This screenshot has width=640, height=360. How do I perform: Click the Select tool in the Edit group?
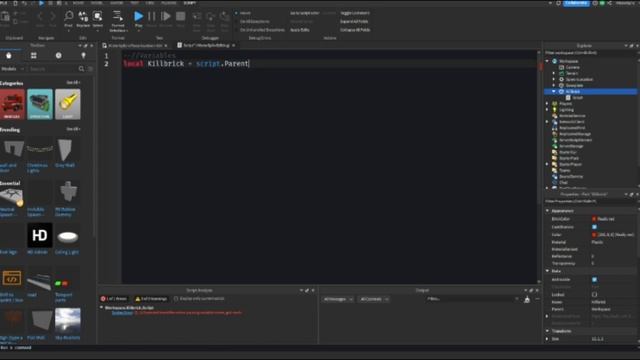(x=98, y=19)
